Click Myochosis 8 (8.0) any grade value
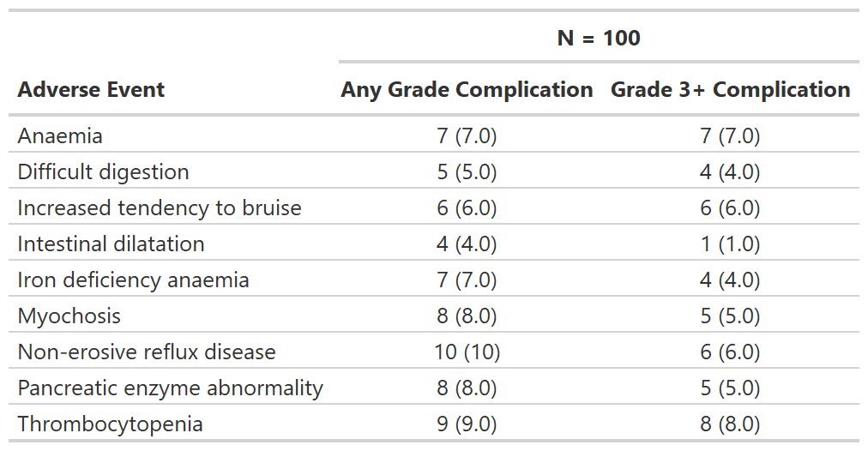Screen dimensions: 868x451 (467, 316)
